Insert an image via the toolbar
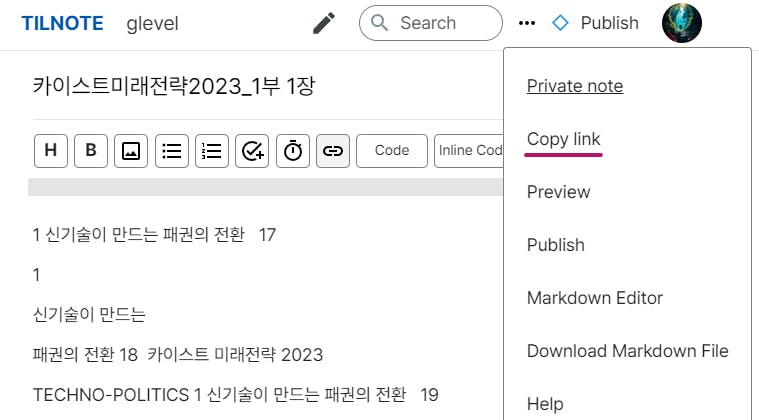The height and width of the screenshot is (420, 759). coord(131,151)
